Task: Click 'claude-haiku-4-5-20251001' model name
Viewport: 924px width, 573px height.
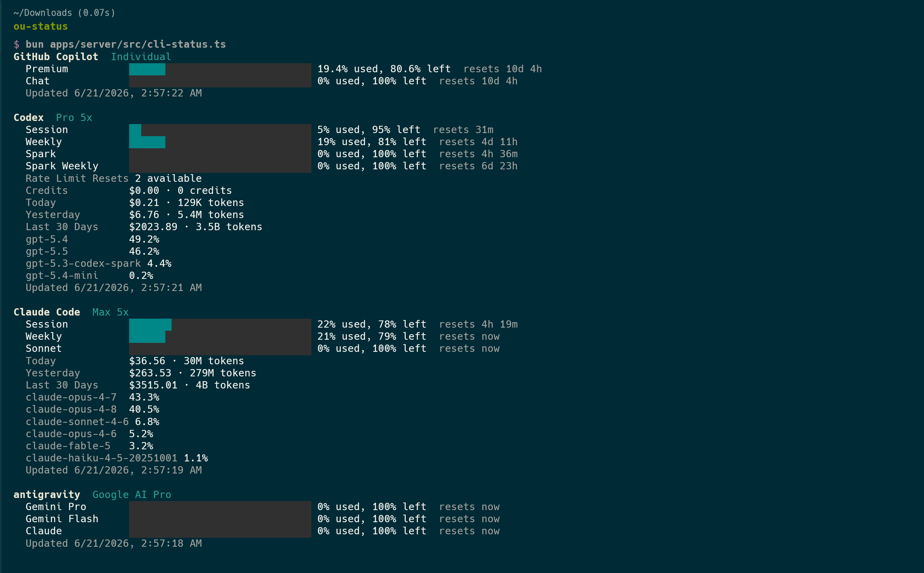Action: [x=102, y=458]
